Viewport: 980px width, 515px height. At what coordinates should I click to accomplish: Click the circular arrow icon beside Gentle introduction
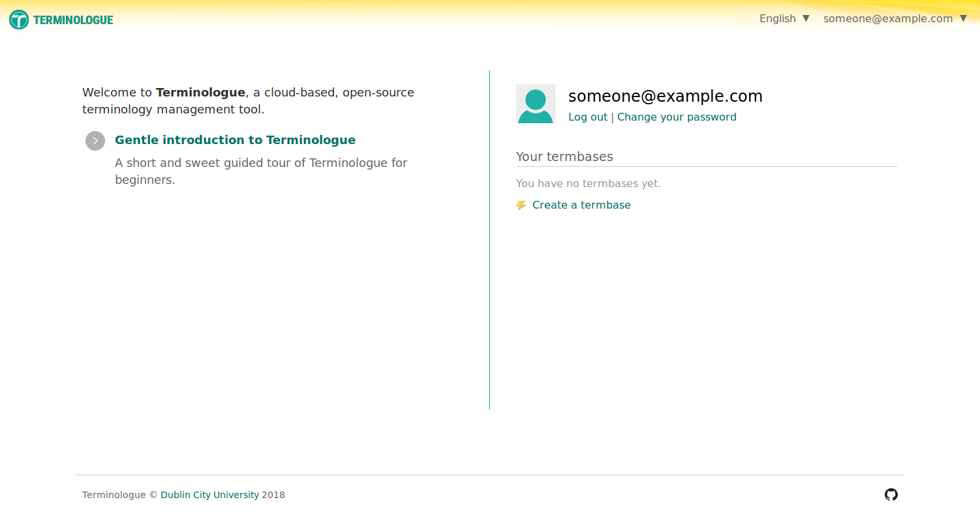[95, 140]
